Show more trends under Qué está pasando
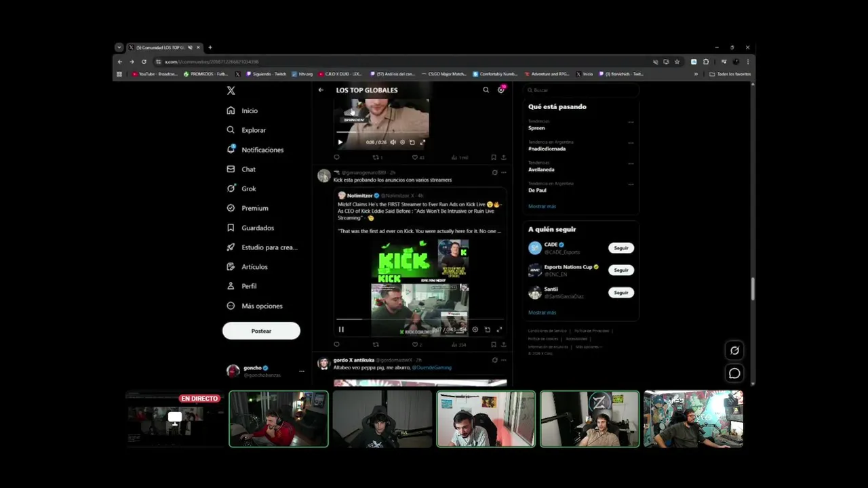 (x=542, y=206)
